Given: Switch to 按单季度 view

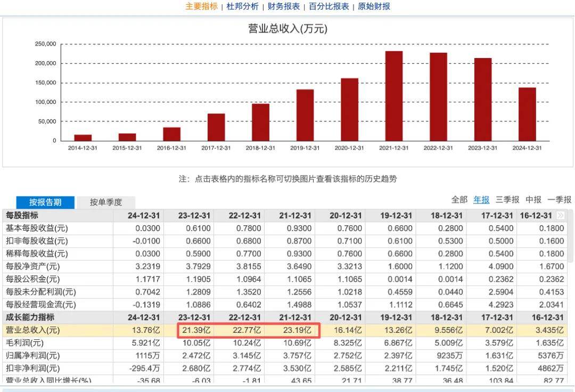Looking at the screenshot, I should click(x=105, y=202).
